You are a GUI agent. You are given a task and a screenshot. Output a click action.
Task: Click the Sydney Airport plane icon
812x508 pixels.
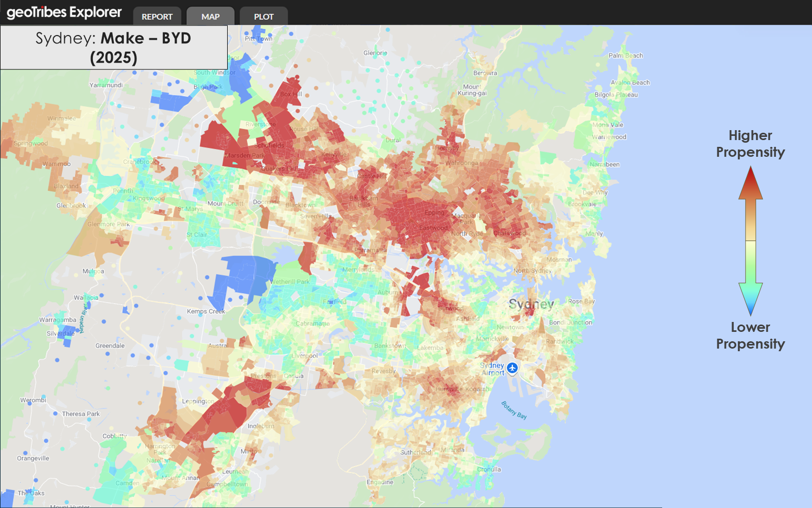512,368
